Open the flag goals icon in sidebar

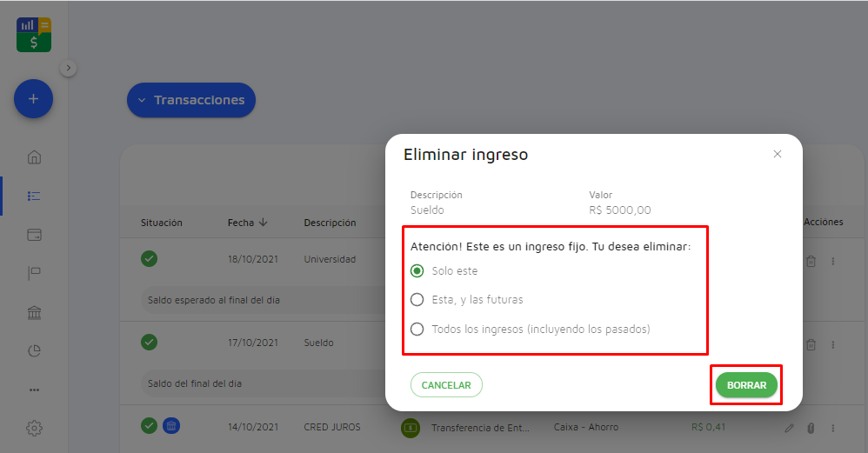point(34,274)
